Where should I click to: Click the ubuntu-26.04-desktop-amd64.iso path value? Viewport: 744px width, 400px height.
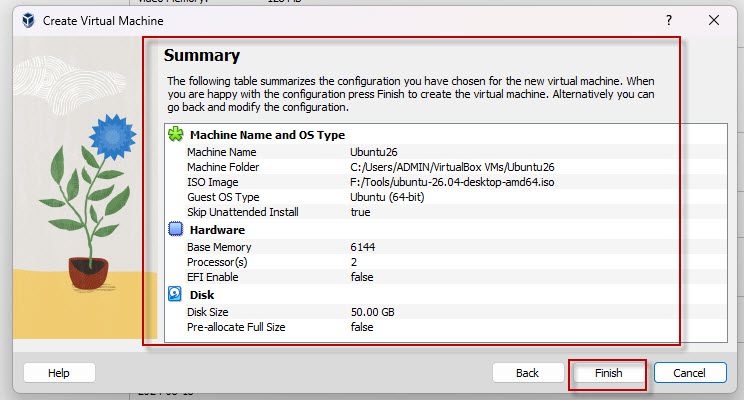coord(452,182)
